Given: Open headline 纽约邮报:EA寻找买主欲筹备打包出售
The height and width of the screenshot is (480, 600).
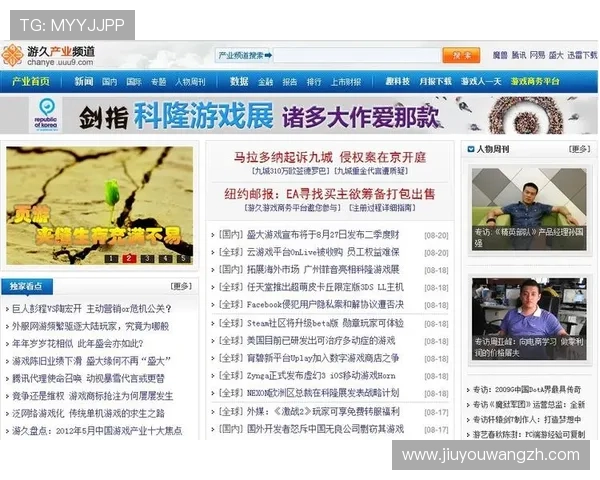Looking at the screenshot, I should 330,194.
